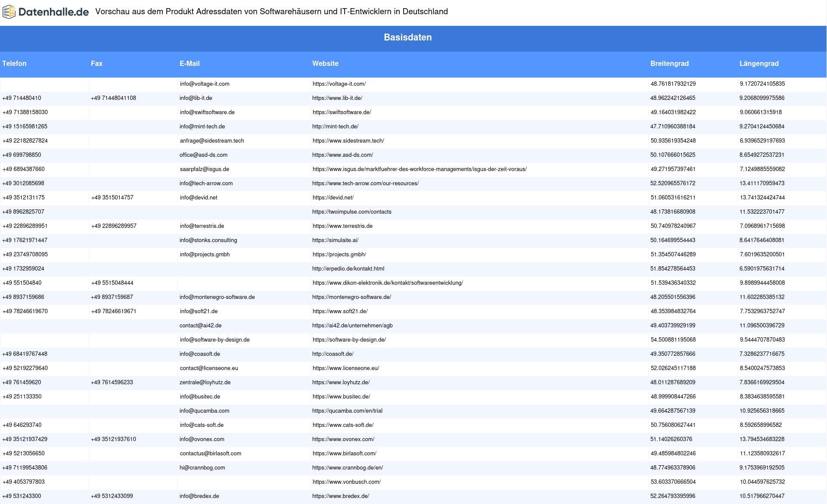This screenshot has width=827, height=504.
Task: Select latitude value 48.761817932129
Action: (673, 84)
